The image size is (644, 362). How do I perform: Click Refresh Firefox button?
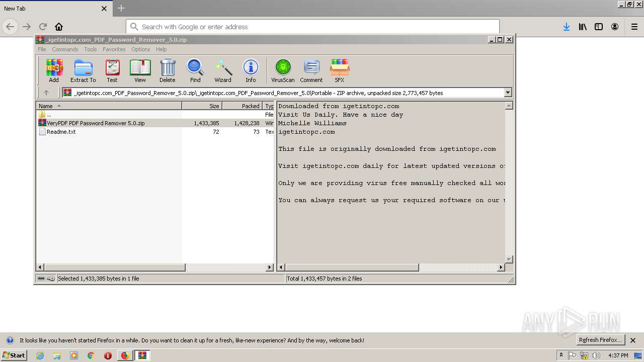click(600, 340)
